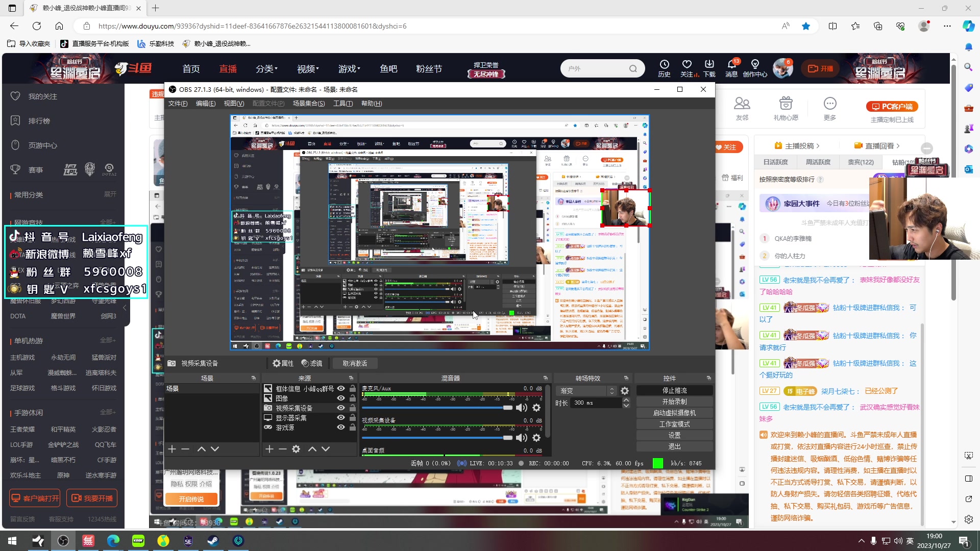Mute the 视频采集设备 audio channel
Screen dimensions: 980x551
(521, 438)
